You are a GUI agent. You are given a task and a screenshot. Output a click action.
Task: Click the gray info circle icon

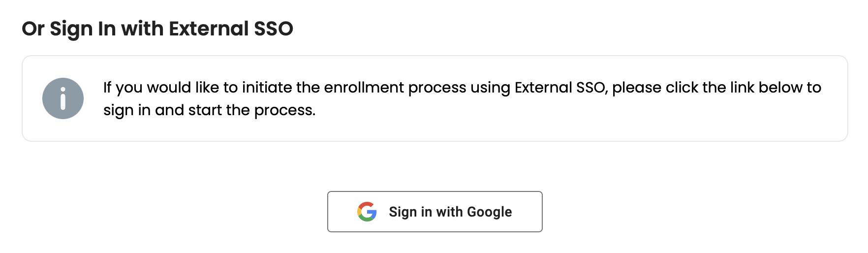63,98
